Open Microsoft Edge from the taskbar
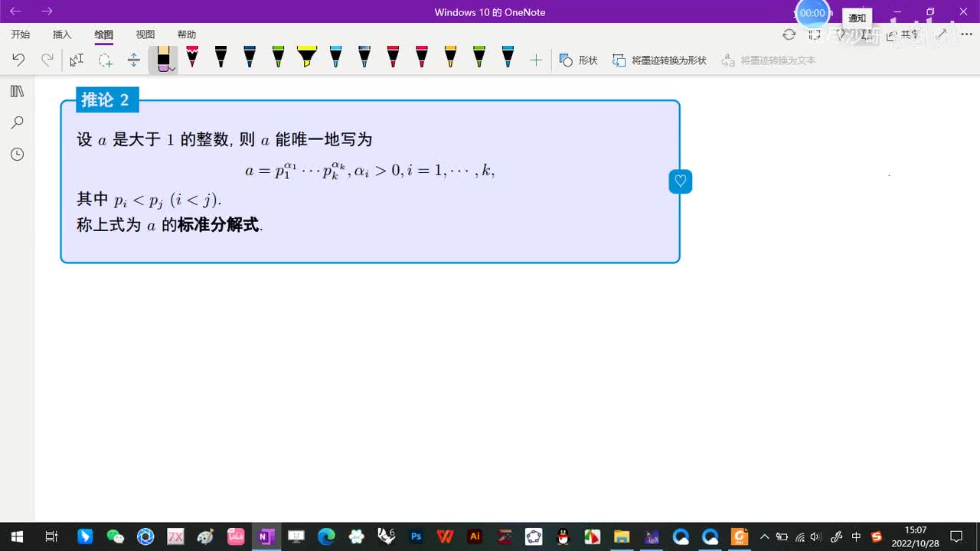Viewport: 980px width, 551px height. point(326,536)
